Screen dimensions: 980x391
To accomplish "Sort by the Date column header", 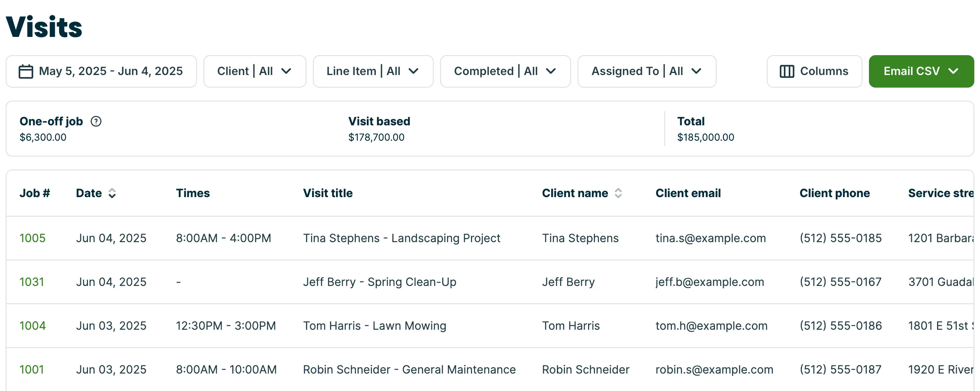I will [x=89, y=193].
